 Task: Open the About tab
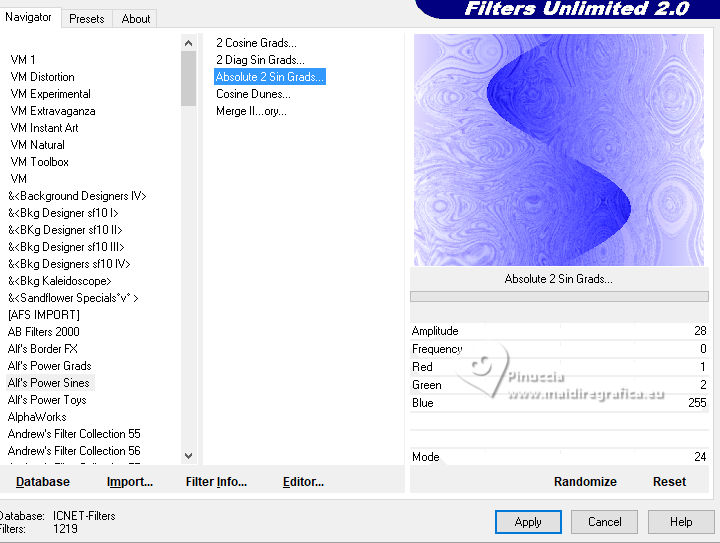pyautogui.click(x=136, y=19)
